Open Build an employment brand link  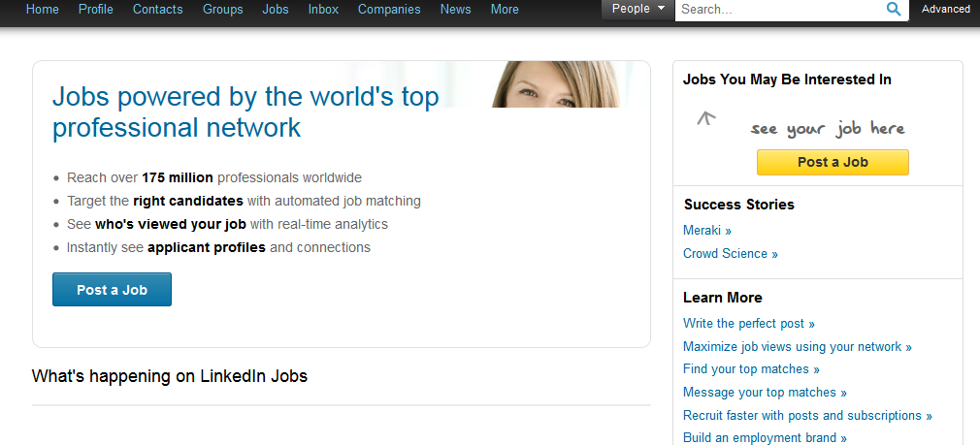pyautogui.click(x=765, y=437)
